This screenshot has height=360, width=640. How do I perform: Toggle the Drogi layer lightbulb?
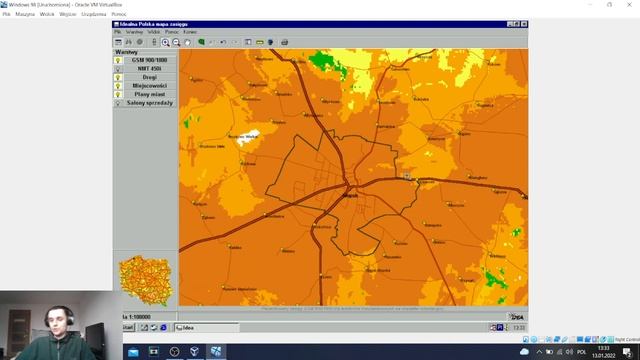118,77
